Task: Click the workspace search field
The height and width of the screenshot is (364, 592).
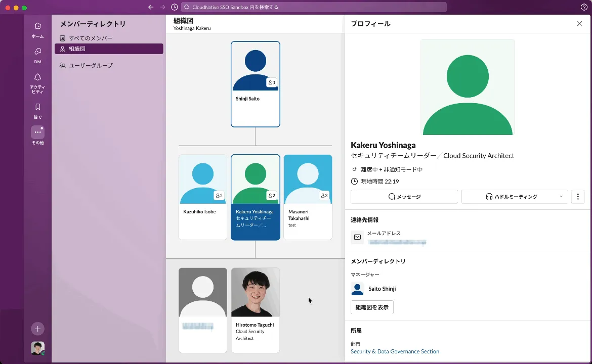Action: pyautogui.click(x=314, y=7)
